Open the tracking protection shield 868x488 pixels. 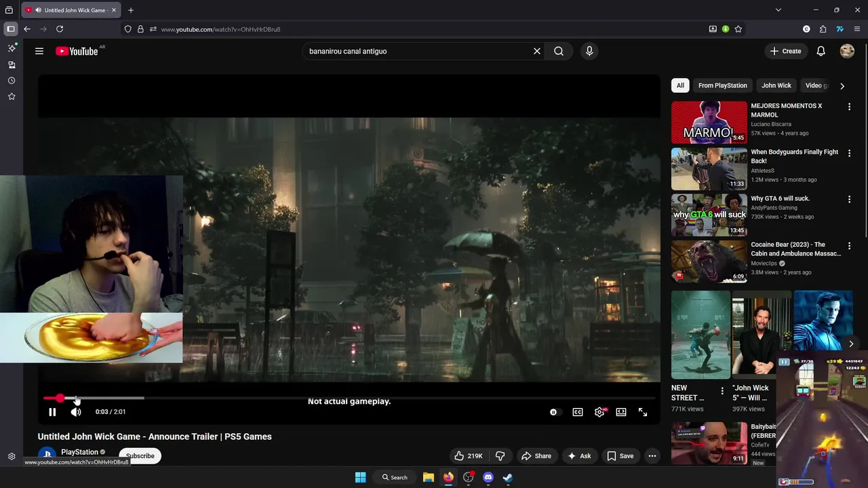click(127, 29)
